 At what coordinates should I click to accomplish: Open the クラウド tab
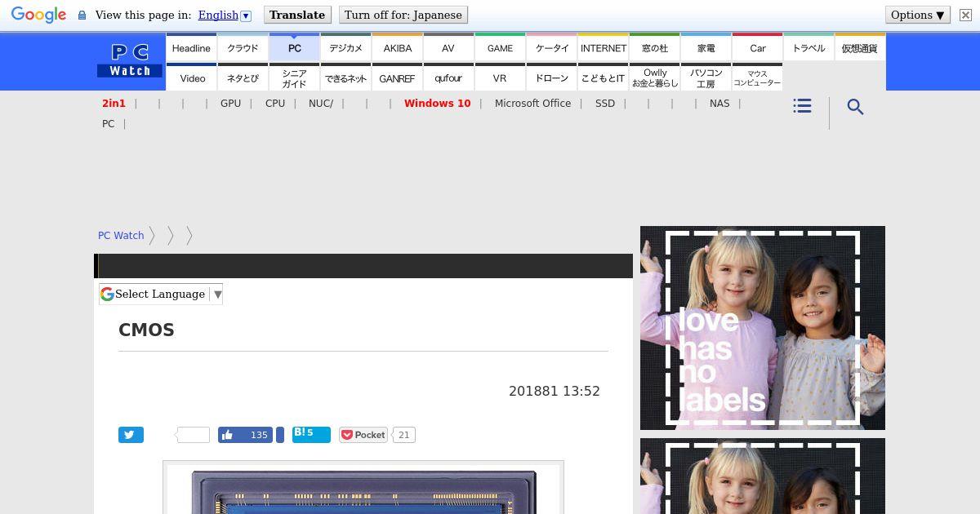pyautogui.click(x=243, y=47)
